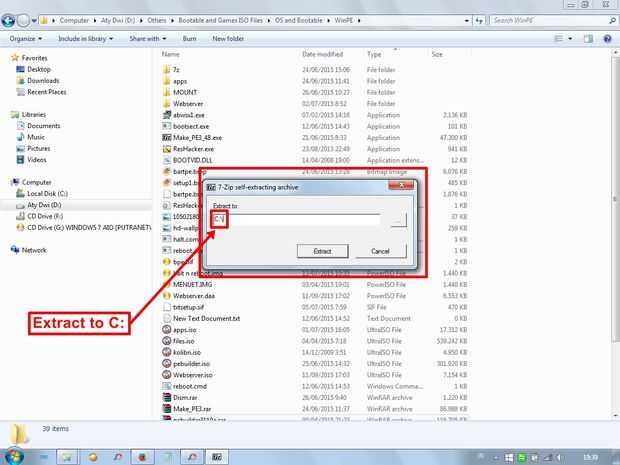
Task: Open the Share with dropdown
Action: point(147,39)
